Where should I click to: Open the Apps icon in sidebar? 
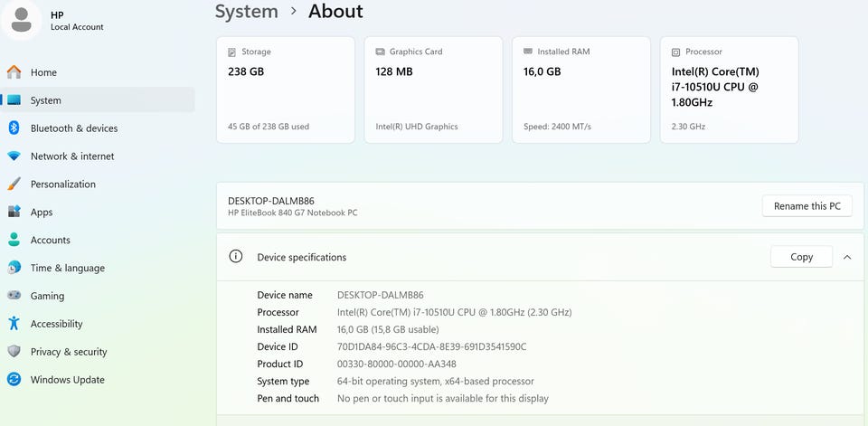pos(14,212)
